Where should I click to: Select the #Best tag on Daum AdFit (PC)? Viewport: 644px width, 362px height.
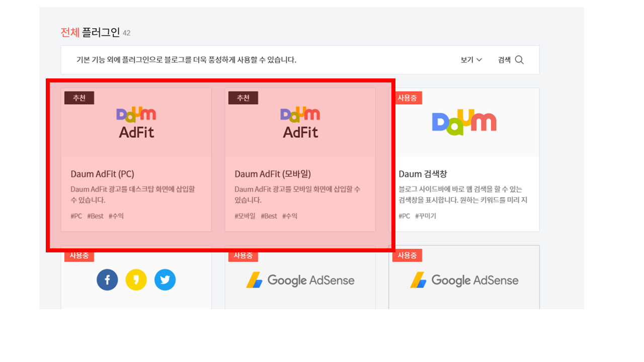[95, 216]
